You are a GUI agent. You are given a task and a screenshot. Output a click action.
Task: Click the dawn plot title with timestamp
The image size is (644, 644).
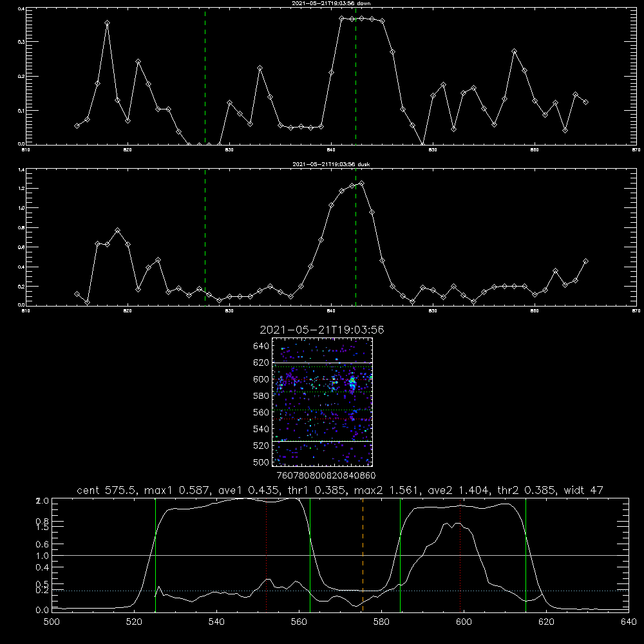(x=331, y=3)
